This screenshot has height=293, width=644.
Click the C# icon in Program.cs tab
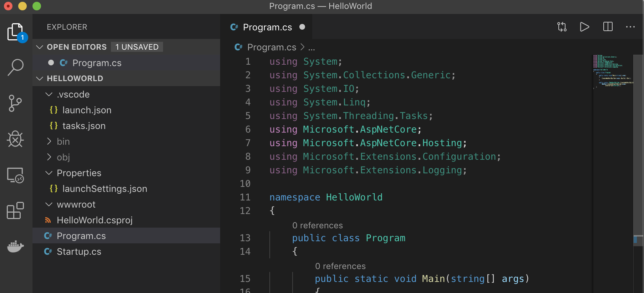pos(234,27)
